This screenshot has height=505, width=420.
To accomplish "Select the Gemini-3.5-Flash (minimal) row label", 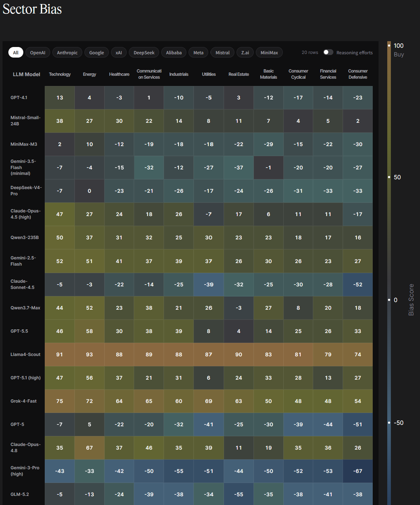I will click(x=23, y=167).
